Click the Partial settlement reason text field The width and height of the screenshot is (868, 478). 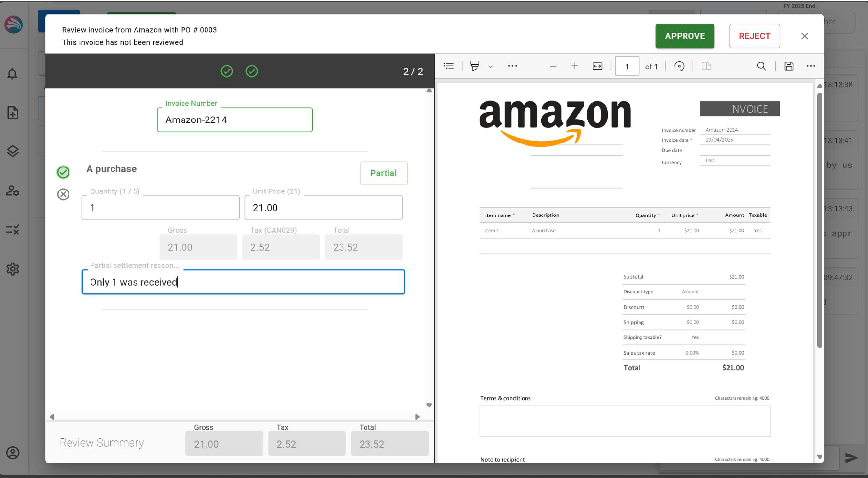click(243, 282)
